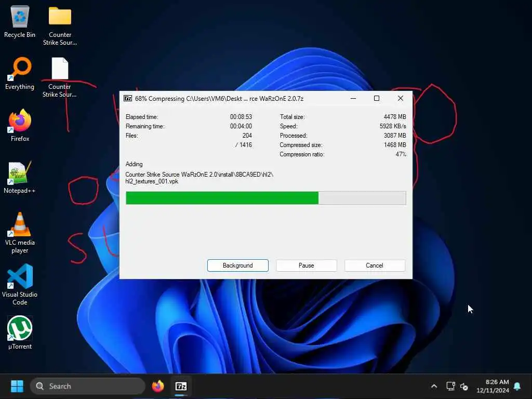Minimize the 7-Zip compressing dialog
This screenshot has height=399, width=532.
(x=353, y=98)
